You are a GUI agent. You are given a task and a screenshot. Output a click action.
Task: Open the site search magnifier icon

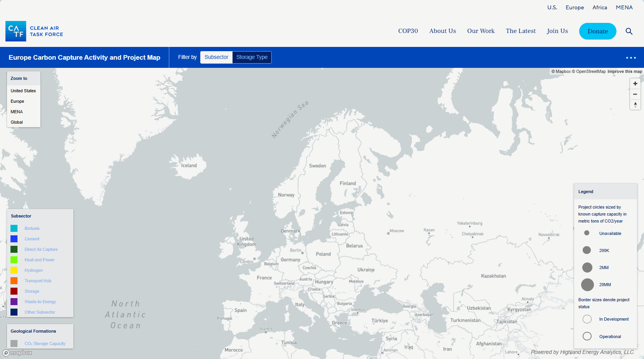pyautogui.click(x=629, y=31)
